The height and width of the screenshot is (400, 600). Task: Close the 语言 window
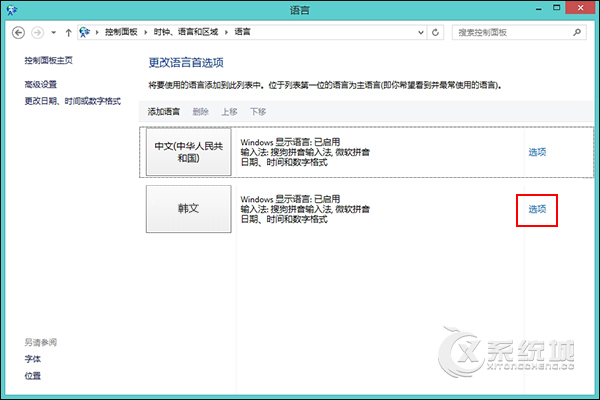580,8
